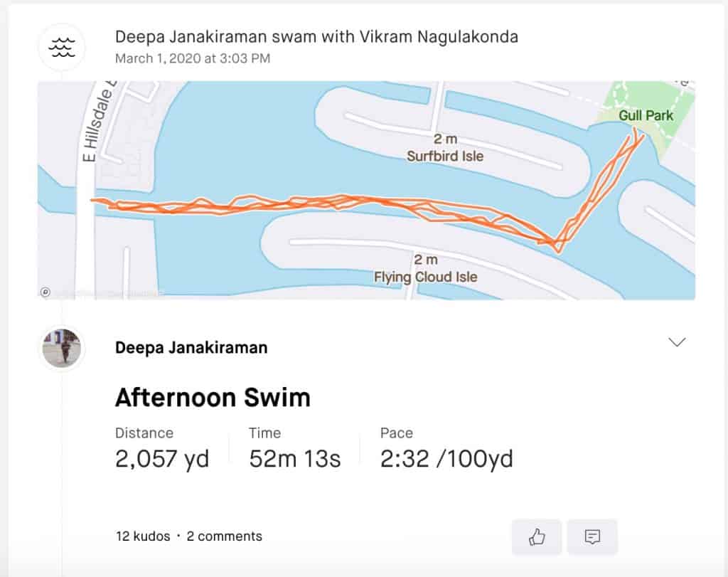Screen dimensions: 728x577
Task: Select the Flying Cloud Isle map label
Action: [426, 277]
